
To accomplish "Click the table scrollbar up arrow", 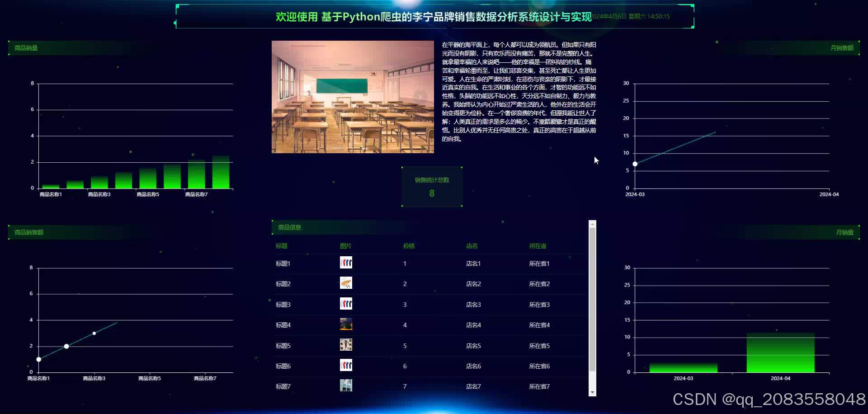I will 592,224.
